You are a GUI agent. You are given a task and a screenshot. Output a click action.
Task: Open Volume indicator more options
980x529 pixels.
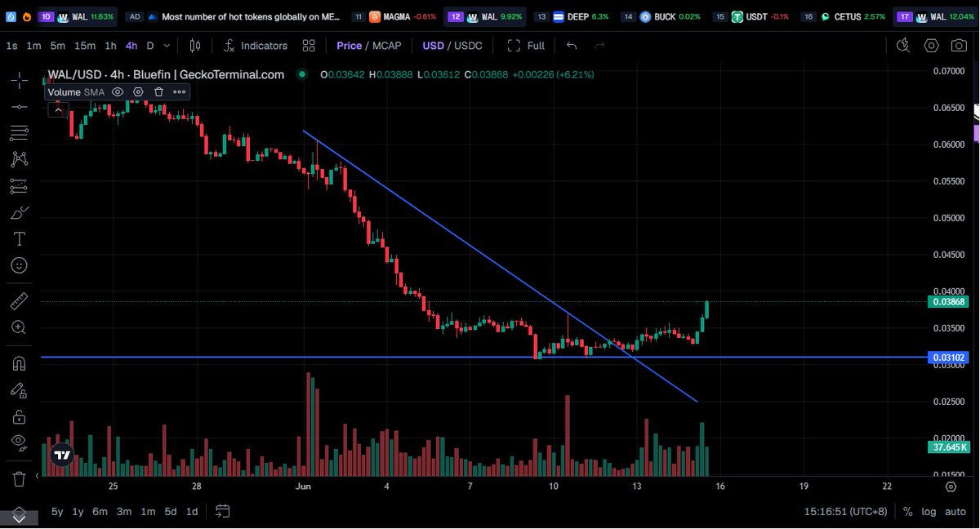[180, 92]
